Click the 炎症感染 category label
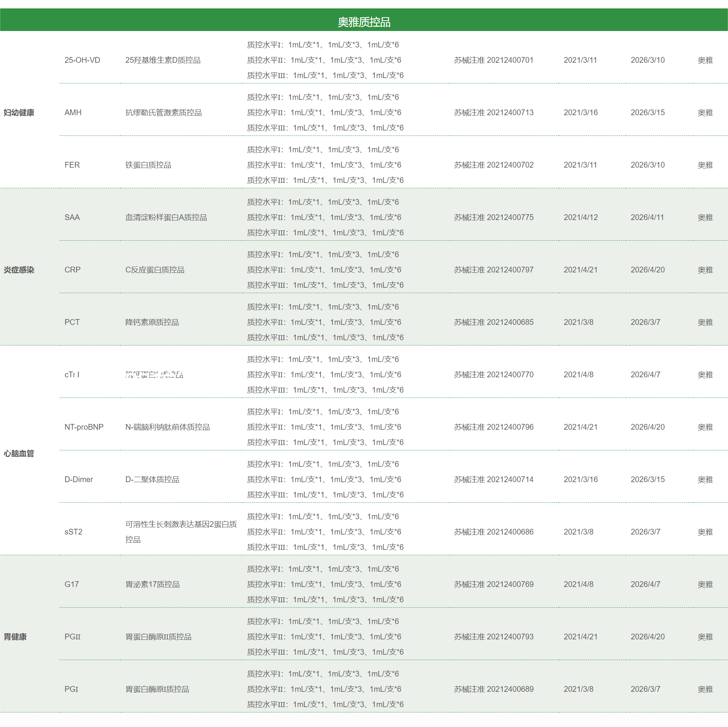Image resolution: width=728 pixels, height=727 pixels. pos(19,270)
